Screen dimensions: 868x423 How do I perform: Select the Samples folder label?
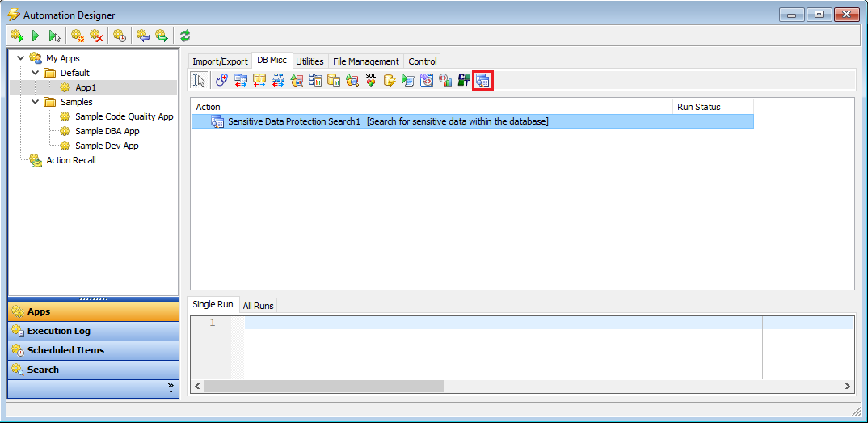click(x=77, y=102)
